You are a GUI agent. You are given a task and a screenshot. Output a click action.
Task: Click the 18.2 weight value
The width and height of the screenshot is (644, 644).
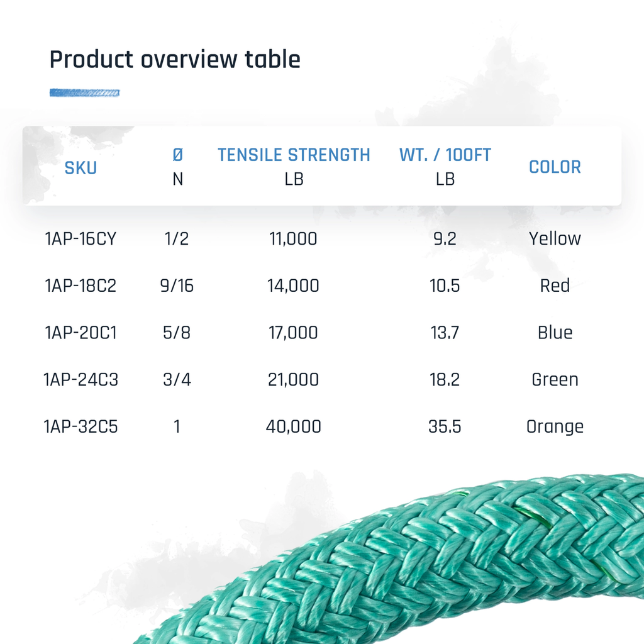pyautogui.click(x=445, y=380)
